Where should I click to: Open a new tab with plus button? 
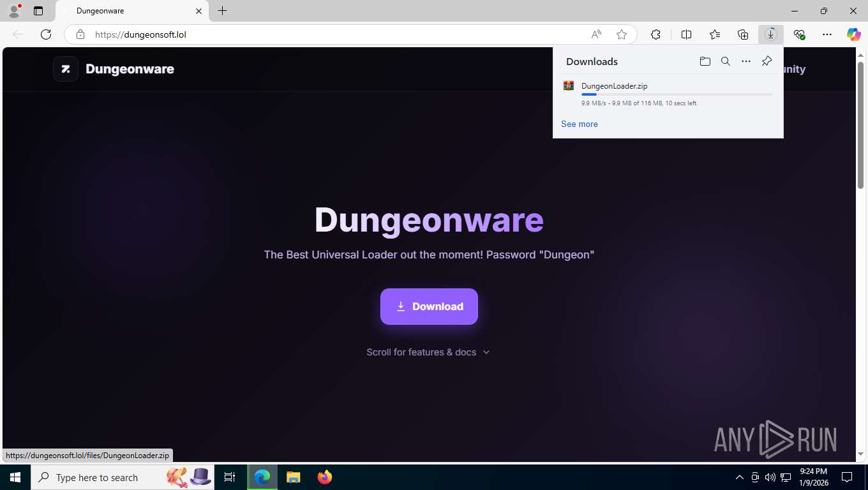222,11
